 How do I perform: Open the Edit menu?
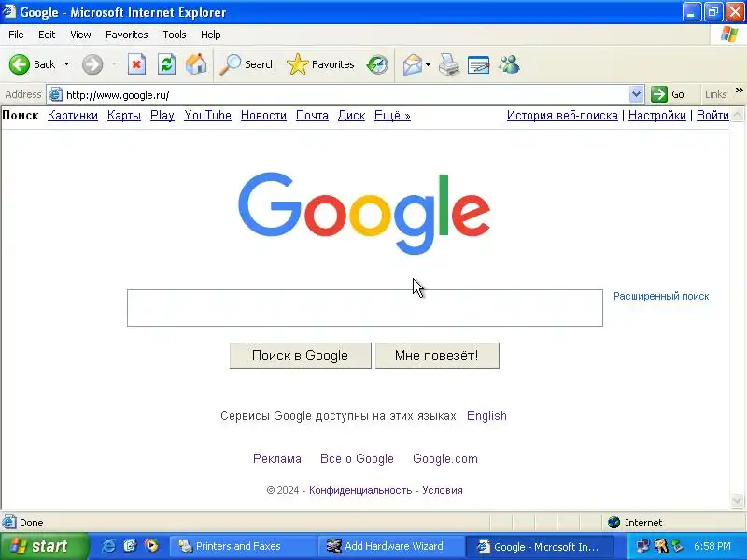point(47,35)
